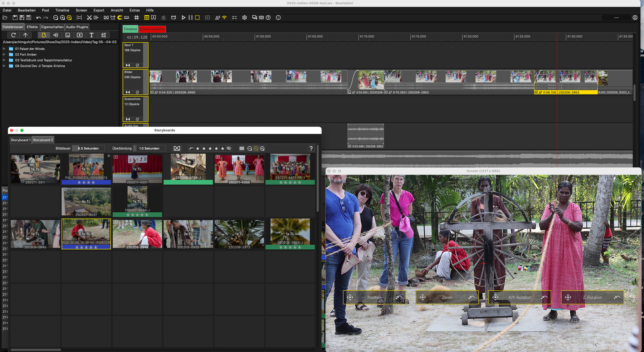Mute track Spur 1 with its disable icon
The width and height of the screenshot is (644, 352).
pyautogui.click(x=137, y=65)
